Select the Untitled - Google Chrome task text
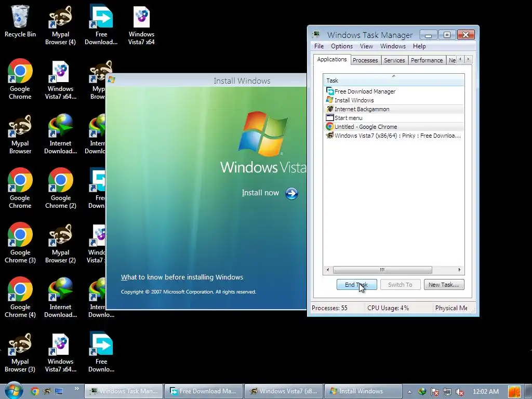 366,127
